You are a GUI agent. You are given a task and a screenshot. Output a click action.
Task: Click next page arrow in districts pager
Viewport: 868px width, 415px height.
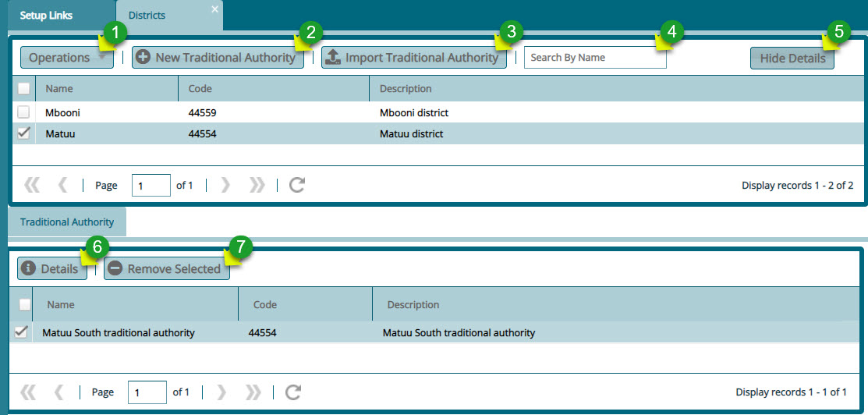point(225,186)
